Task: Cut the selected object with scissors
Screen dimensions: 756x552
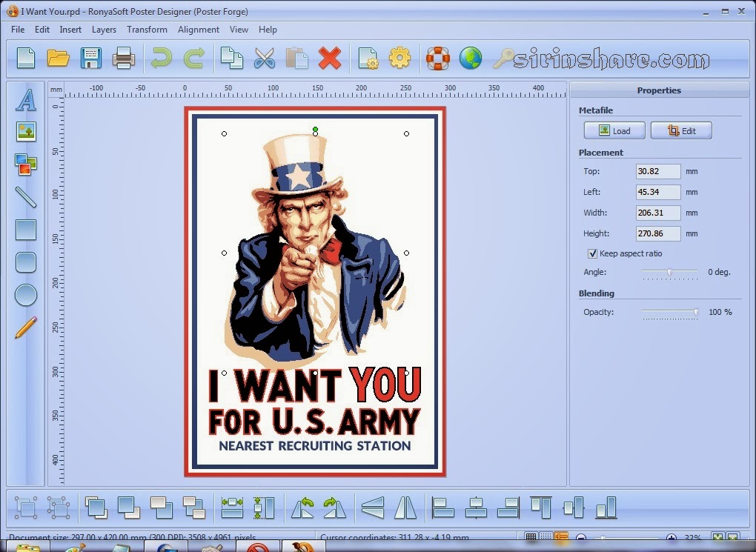Action: click(265, 58)
